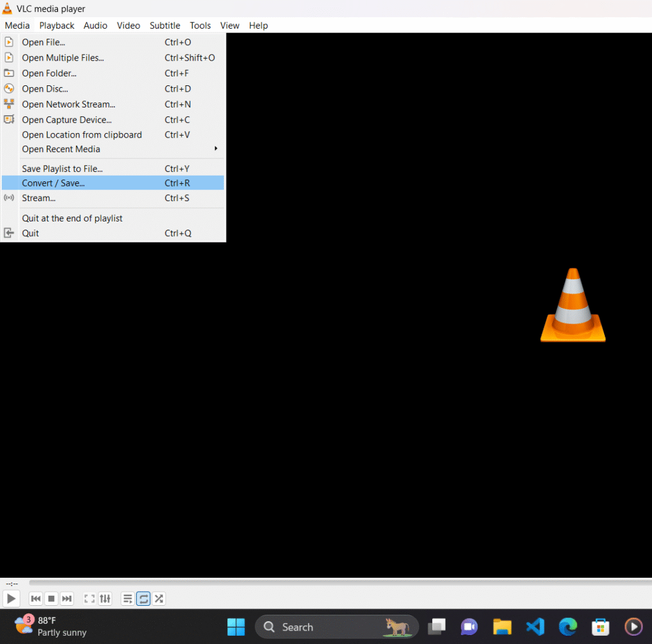Image resolution: width=652 pixels, height=644 pixels.
Task: Click the play button in VLC controls
Action: click(x=11, y=599)
